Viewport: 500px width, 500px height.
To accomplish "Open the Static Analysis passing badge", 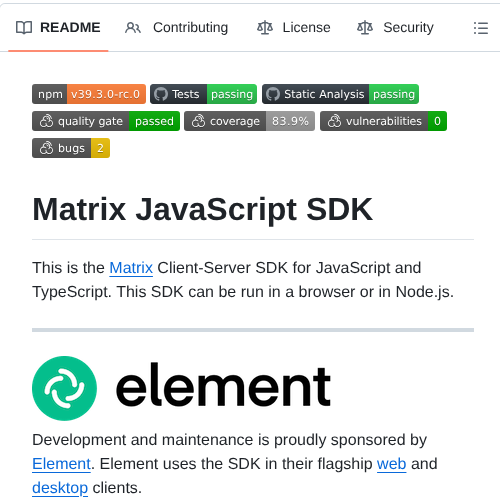I will tap(340, 94).
